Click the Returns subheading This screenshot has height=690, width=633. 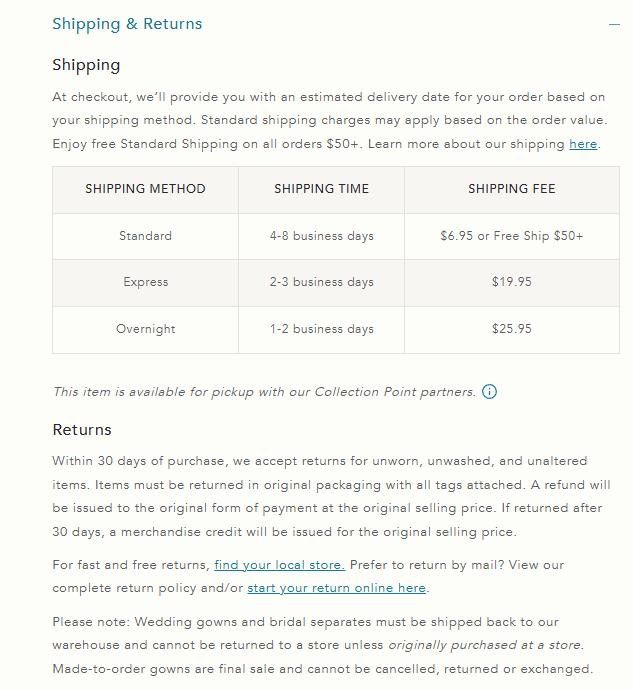point(82,430)
